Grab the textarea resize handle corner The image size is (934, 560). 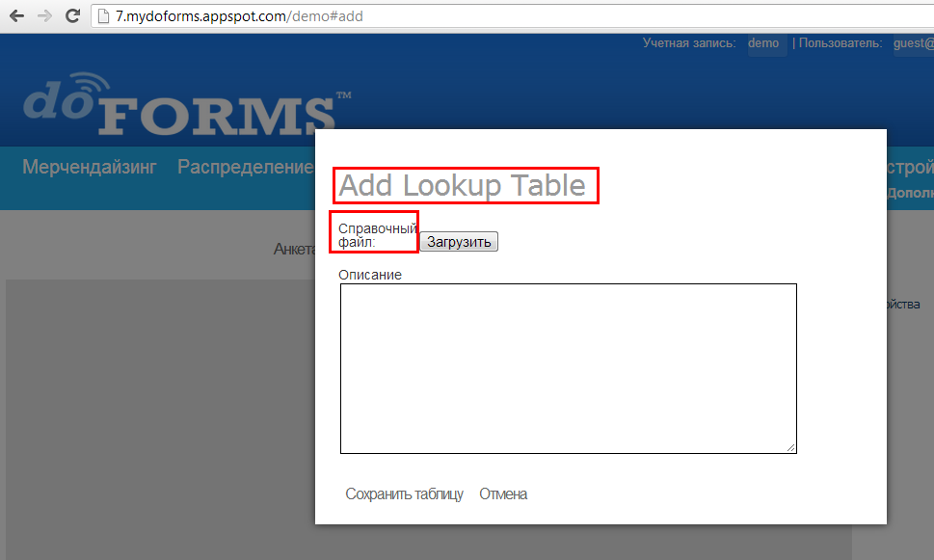click(x=791, y=448)
